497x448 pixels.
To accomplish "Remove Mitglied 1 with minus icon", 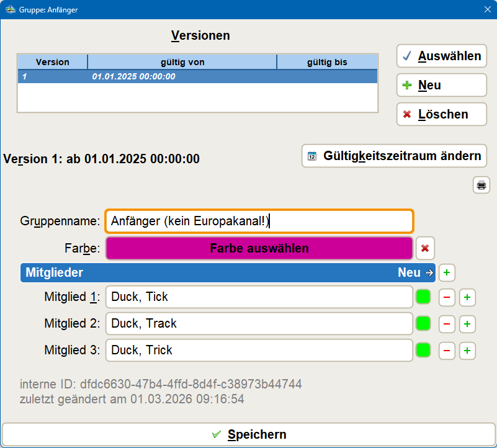I will 447,297.
